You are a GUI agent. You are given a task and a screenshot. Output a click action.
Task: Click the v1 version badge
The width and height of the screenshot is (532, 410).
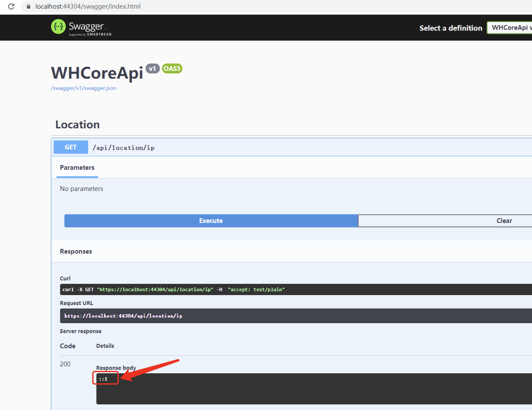[153, 68]
